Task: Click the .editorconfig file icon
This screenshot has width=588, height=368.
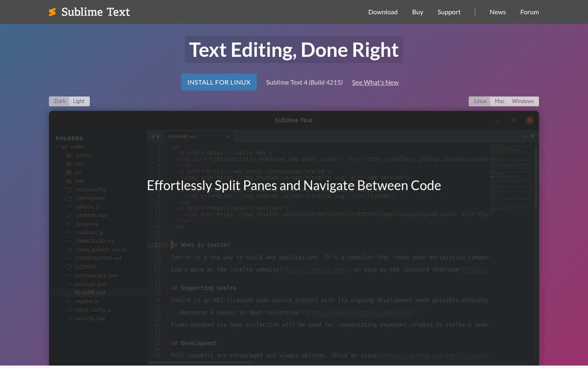Action: point(69,190)
